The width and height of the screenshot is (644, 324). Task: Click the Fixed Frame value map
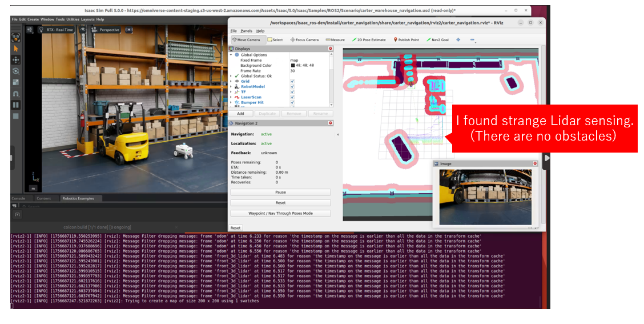294,60
